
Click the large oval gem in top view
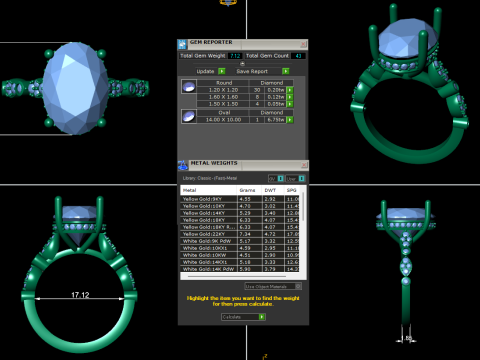[76, 88]
